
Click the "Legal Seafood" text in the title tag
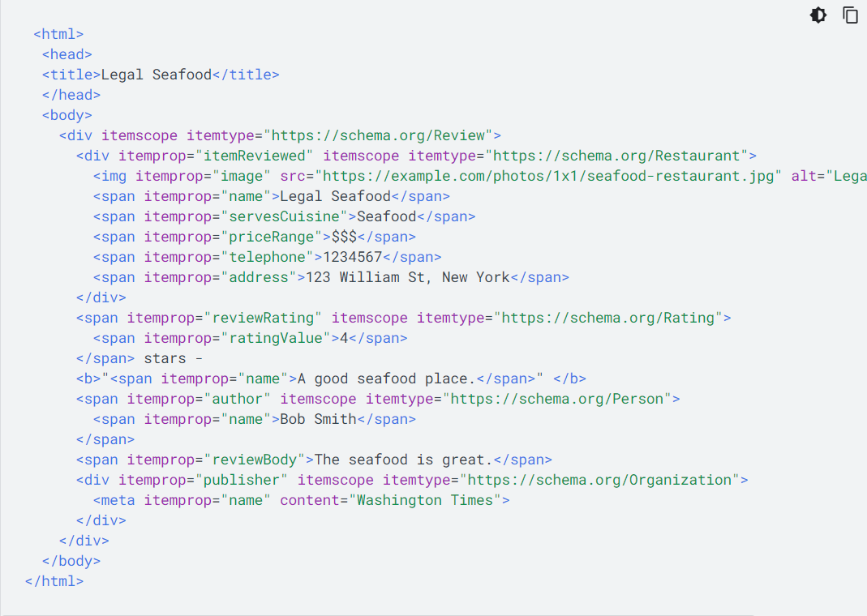[x=156, y=75]
